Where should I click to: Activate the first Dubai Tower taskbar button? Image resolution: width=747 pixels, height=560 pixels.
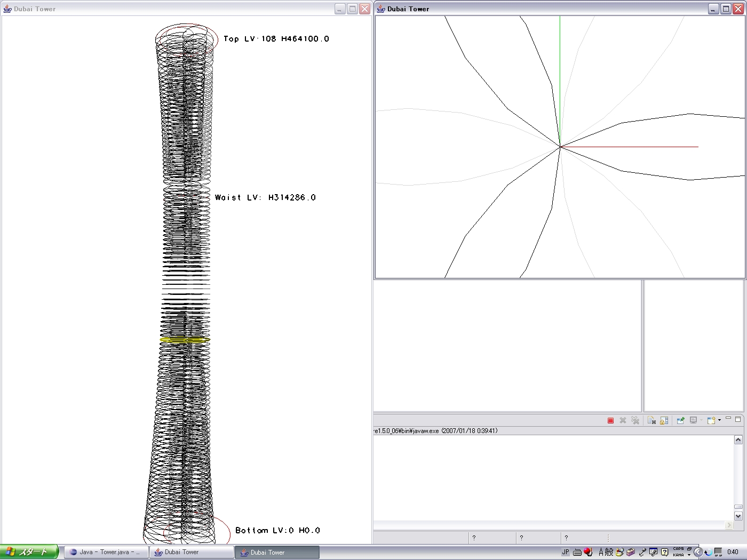(191, 552)
